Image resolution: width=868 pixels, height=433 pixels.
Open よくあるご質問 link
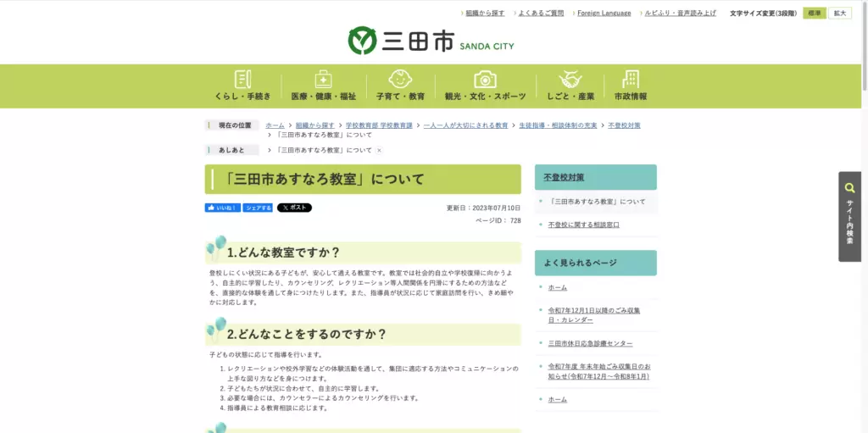541,14
